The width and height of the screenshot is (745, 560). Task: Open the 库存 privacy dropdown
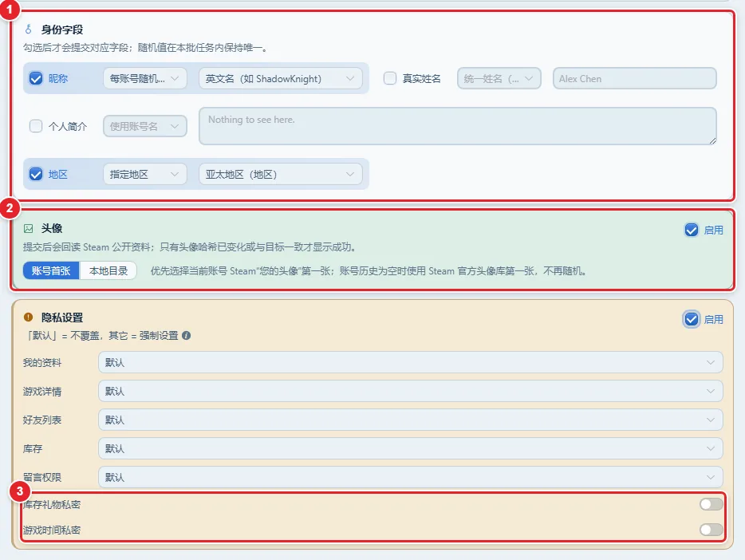coord(411,448)
